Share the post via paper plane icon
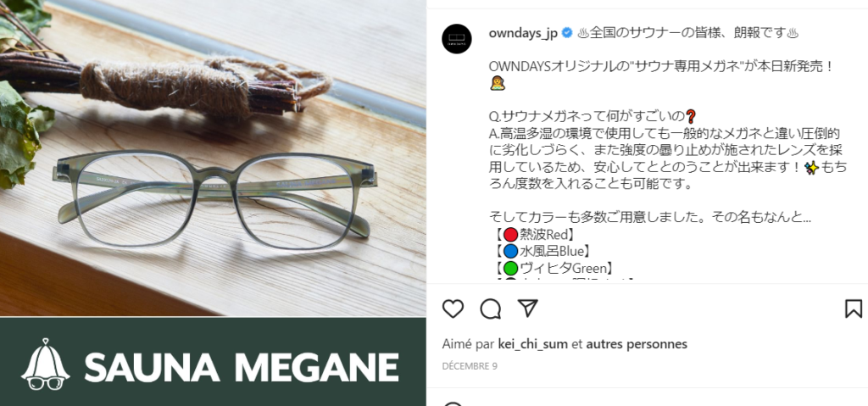 527,308
